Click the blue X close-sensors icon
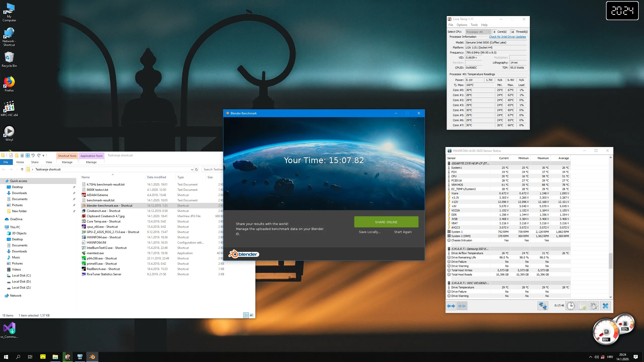This screenshot has height=362, width=644. coord(605,306)
